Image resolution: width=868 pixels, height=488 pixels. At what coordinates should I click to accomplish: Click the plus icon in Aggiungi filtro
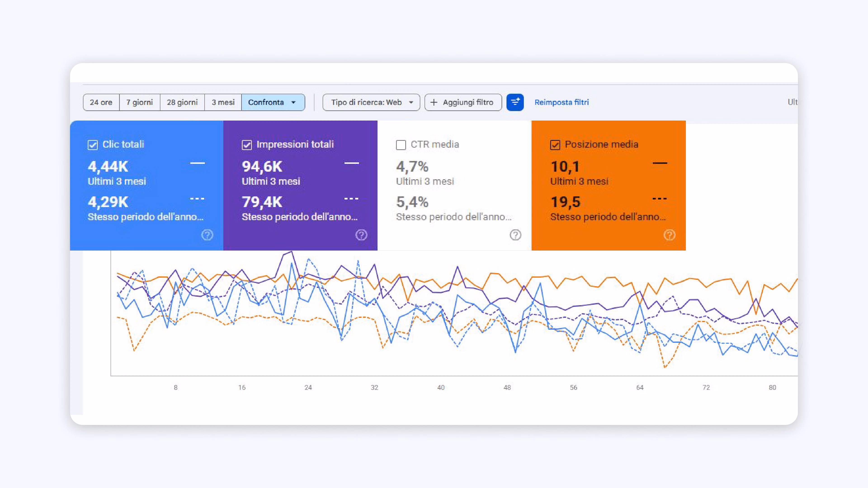coord(434,102)
